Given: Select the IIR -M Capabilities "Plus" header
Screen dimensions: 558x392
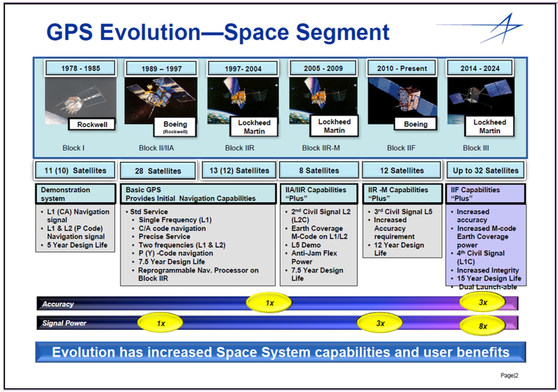Looking at the screenshot, I should coord(402,194).
